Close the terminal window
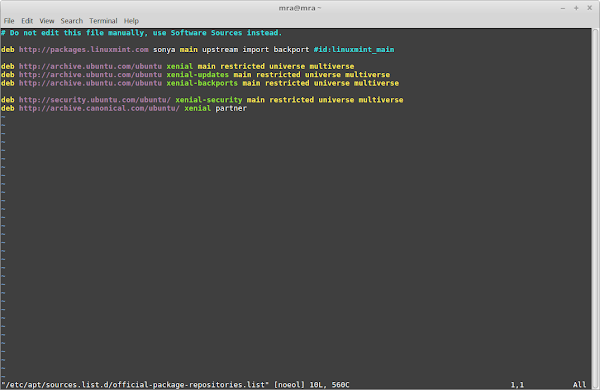 590,8
